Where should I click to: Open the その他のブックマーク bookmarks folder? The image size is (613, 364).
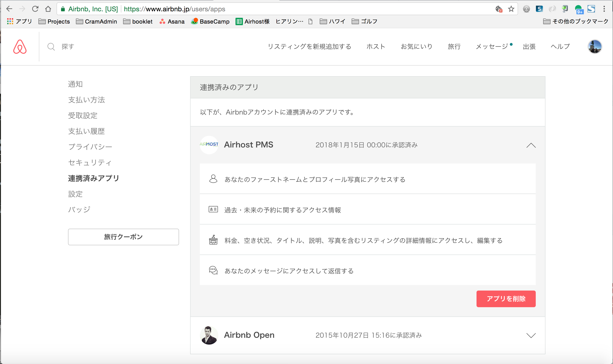click(x=576, y=21)
